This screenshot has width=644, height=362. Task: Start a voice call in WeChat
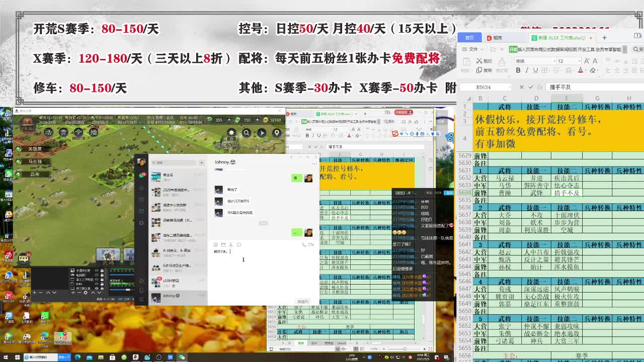(304, 244)
